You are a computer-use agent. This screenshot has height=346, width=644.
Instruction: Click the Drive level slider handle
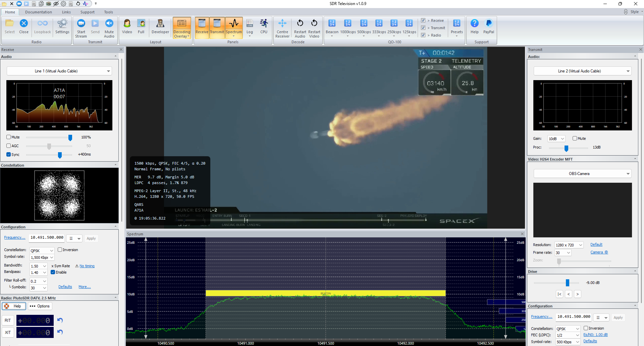click(x=568, y=283)
